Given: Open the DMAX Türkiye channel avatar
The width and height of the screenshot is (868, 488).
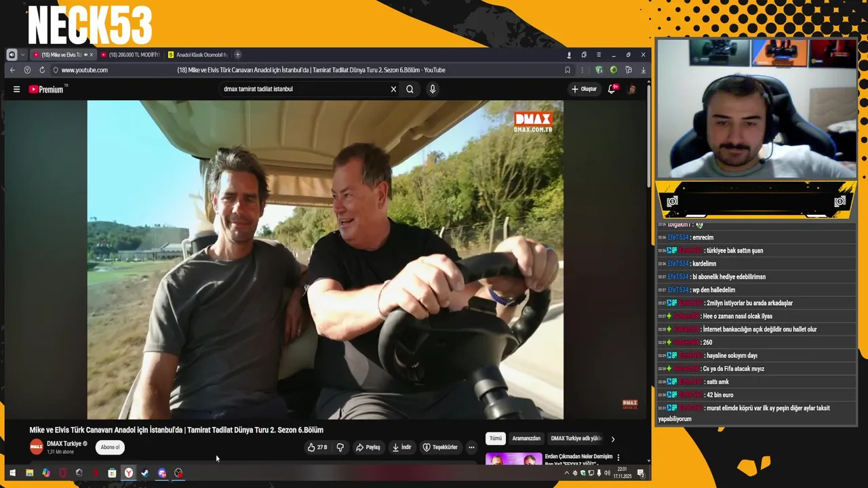Looking at the screenshot, I should coord(36,447).
